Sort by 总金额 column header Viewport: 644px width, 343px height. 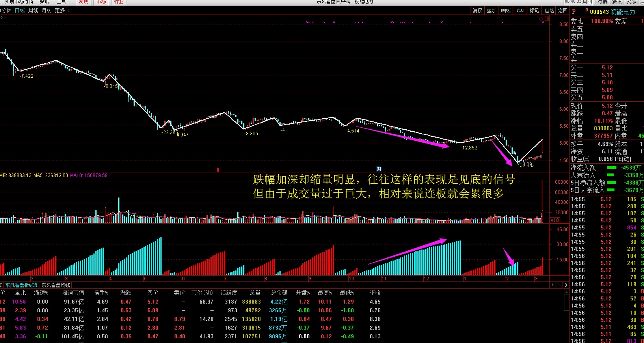click(279, 293)
